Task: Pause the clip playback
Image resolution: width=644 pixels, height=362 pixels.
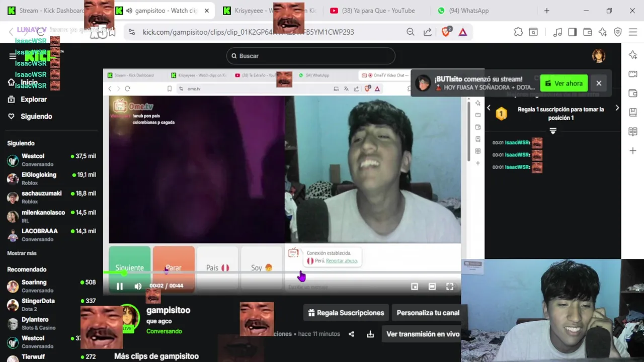Action: click(120, 286)
